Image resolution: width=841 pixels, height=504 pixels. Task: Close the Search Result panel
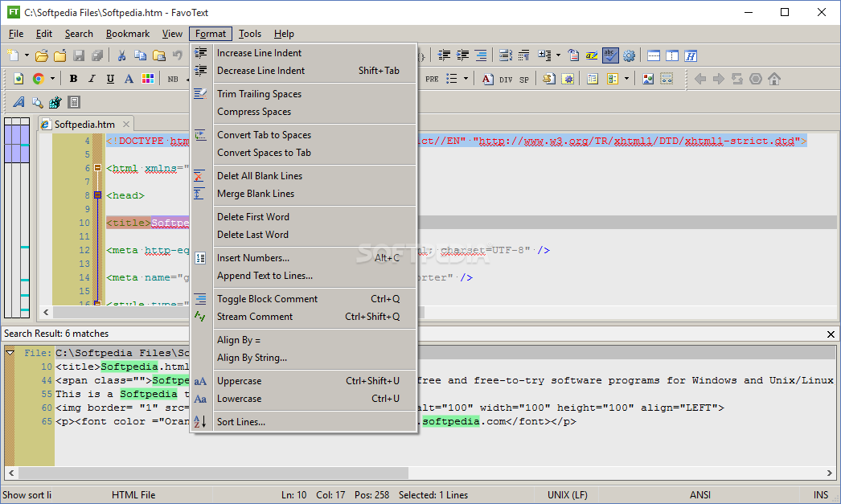click(x=831, y=334)
